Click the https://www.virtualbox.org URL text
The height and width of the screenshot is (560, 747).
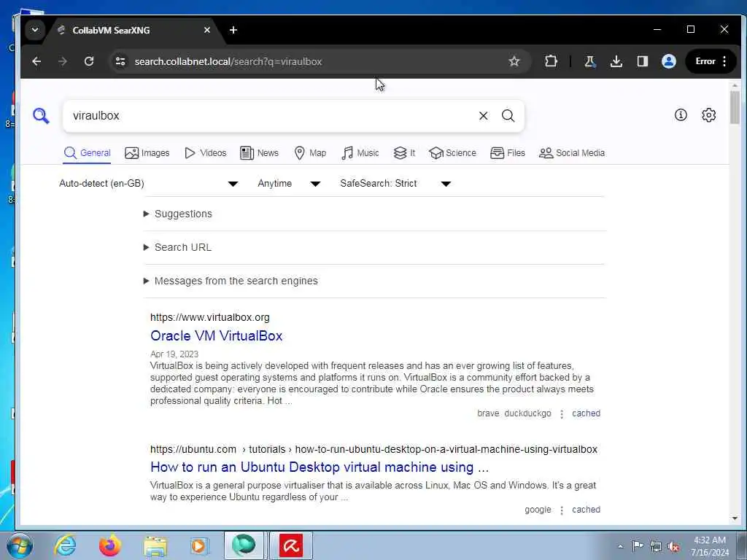[x=209, y=317]
